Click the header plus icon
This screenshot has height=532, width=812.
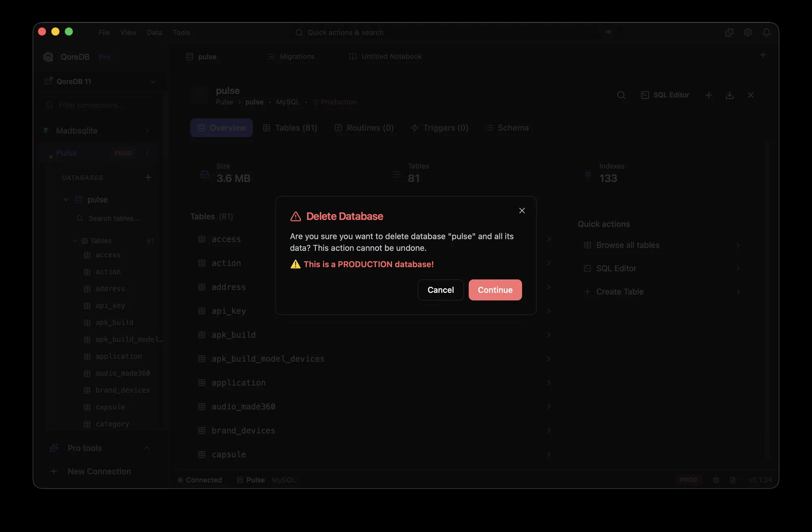click(708, 95)
